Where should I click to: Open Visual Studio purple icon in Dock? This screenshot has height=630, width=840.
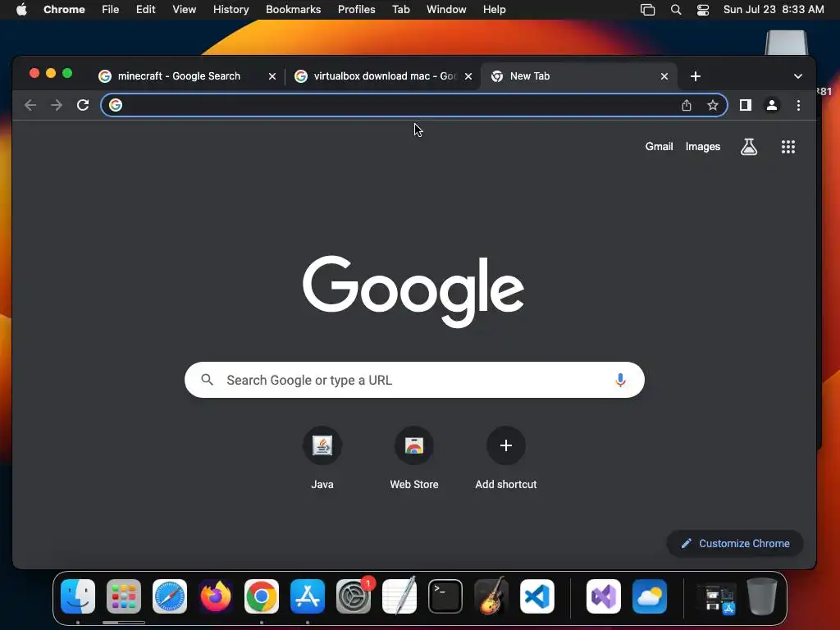coord(604,596)
